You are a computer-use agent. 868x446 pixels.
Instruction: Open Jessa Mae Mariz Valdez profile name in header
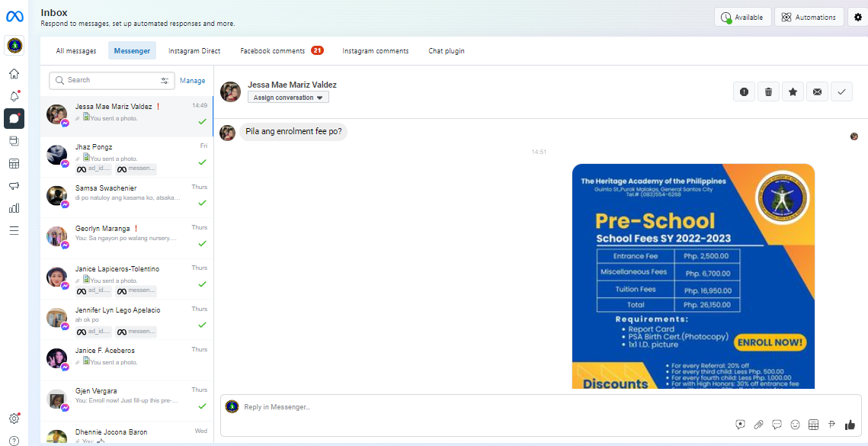tap(292, 85)
